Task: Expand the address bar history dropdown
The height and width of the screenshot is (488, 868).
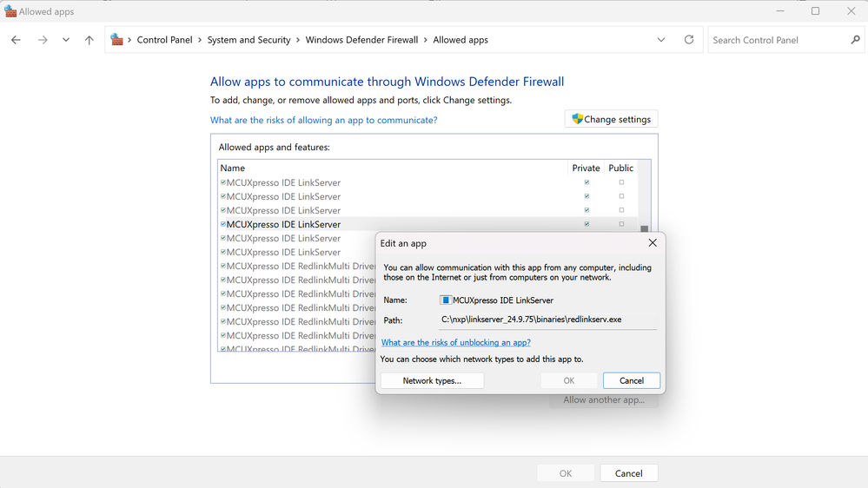Action: (661, 40)
